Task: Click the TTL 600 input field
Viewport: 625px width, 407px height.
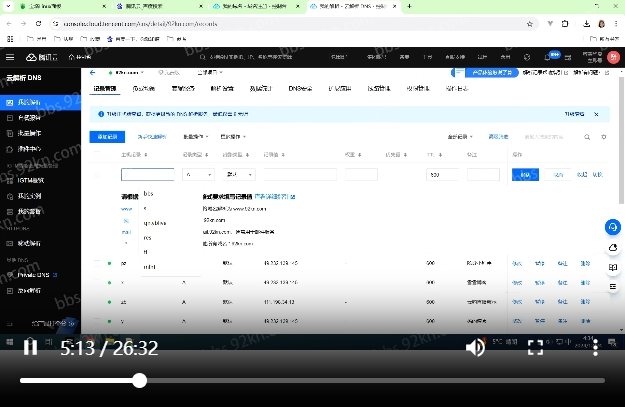Action: (442, 174)
